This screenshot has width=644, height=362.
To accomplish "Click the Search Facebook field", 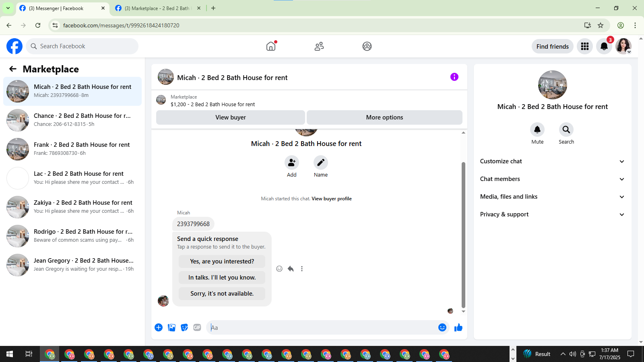I will coord(82,46).
